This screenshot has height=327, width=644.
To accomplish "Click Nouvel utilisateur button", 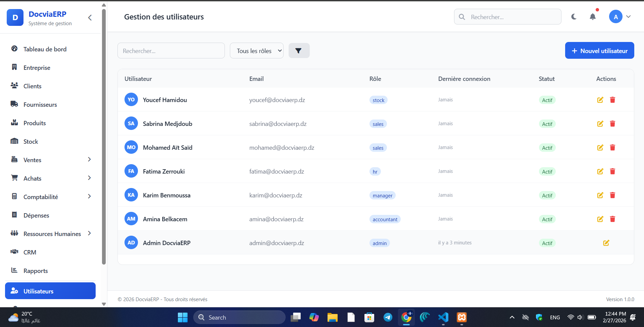I will [599, 51].
